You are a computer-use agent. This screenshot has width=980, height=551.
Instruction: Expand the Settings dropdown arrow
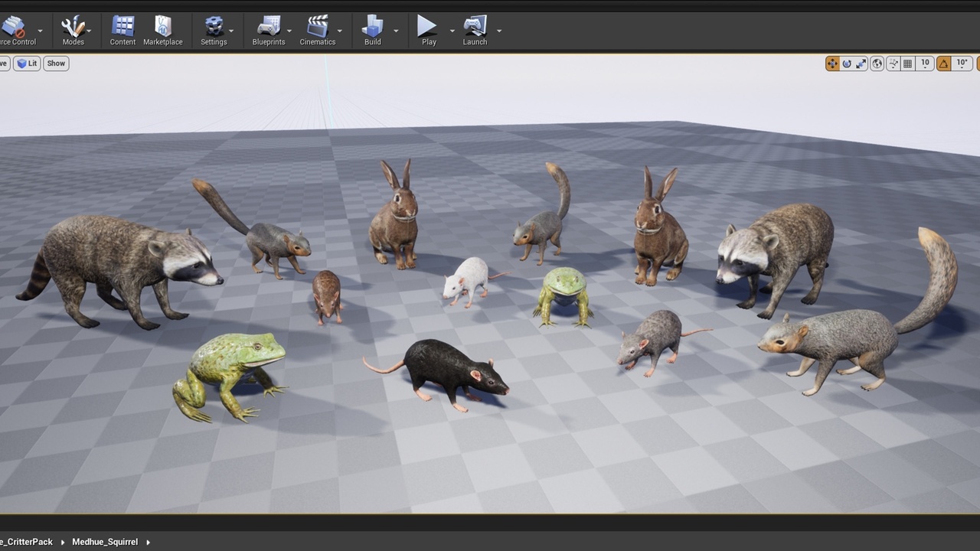[x=231, y=31]
